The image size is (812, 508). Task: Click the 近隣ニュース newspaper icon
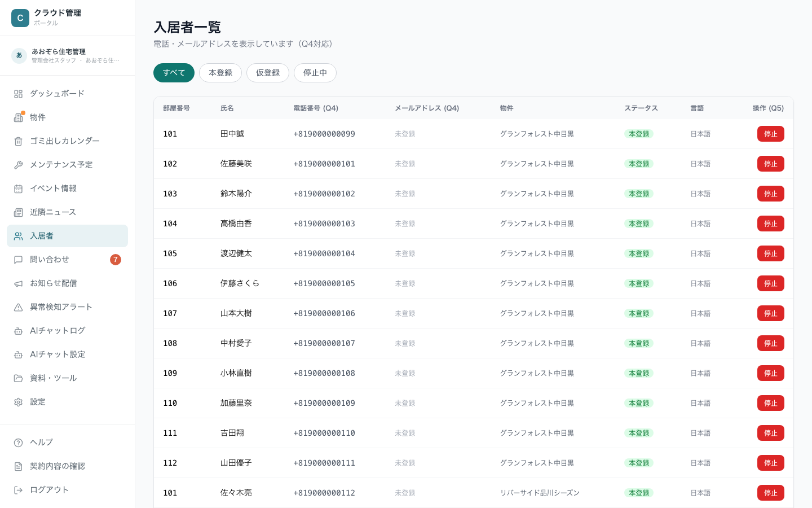tap(19, 212)
